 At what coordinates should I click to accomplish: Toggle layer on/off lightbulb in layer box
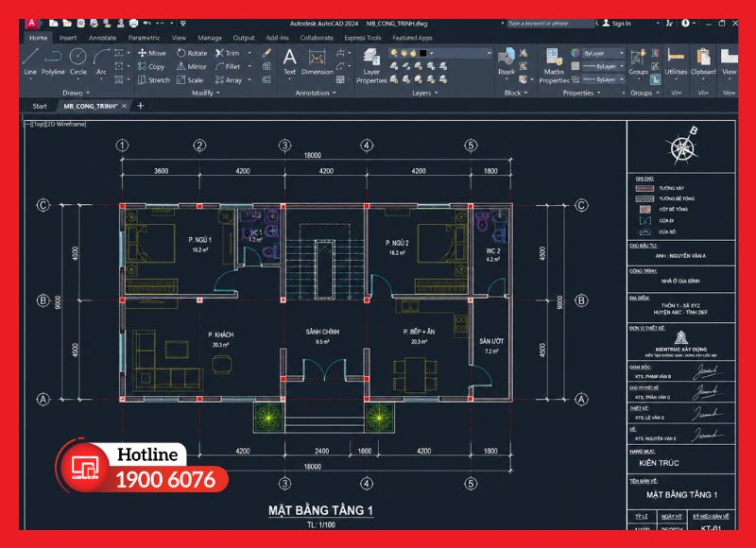(x=394, y=53)
